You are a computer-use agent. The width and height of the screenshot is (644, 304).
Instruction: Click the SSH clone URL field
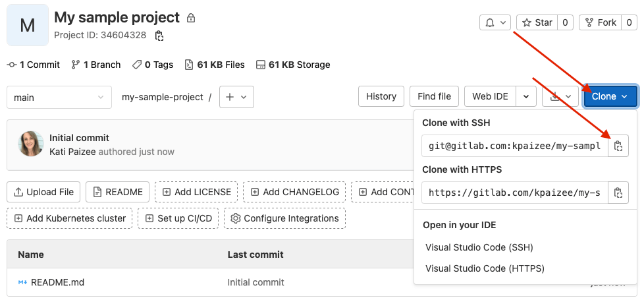click(514, 146)
